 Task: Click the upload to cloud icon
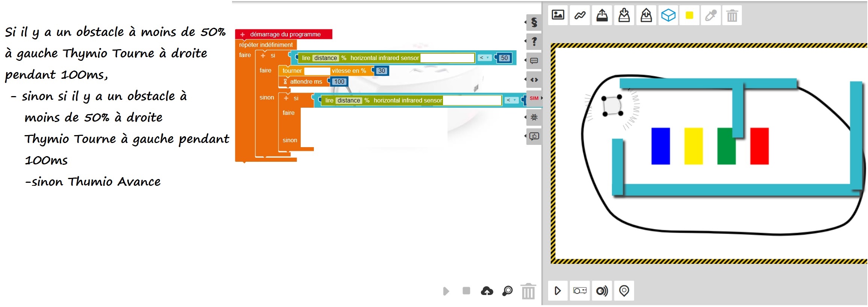(x=487, y=291)
